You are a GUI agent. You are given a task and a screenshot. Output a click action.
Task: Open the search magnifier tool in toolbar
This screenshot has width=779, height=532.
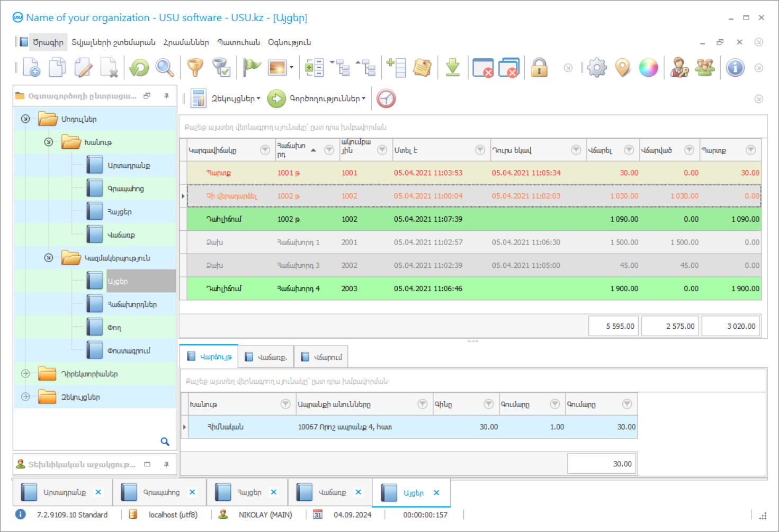[165, 68]
